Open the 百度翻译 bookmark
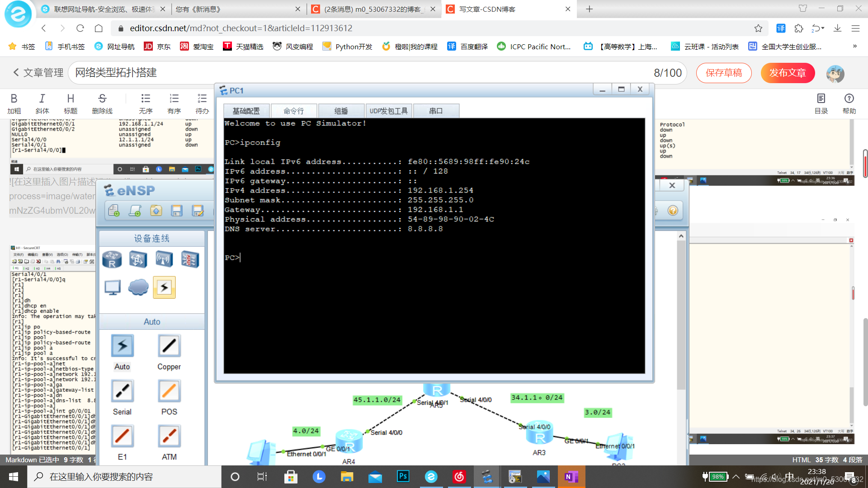This screenshot has width=868, height=488. (x=467, y=47)
